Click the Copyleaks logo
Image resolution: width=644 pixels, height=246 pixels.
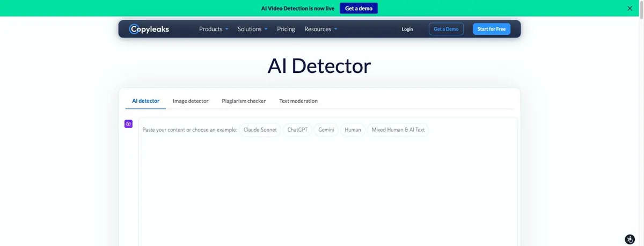click(149, 29)
